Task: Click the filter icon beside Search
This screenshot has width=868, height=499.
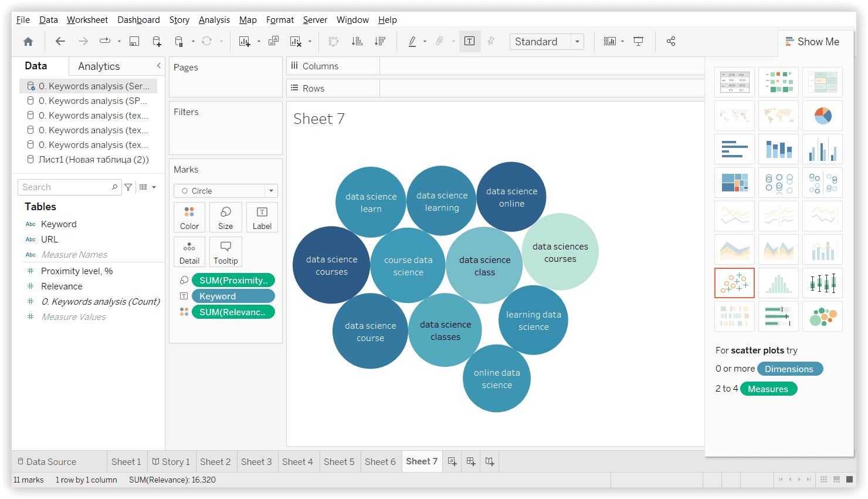Action: (x=128, y=187)
